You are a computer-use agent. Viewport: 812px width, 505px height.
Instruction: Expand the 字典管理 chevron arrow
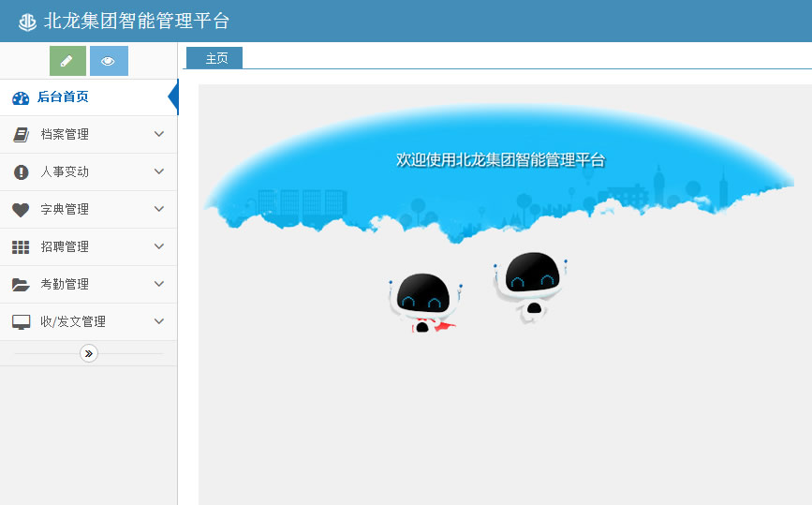[159, 209]
